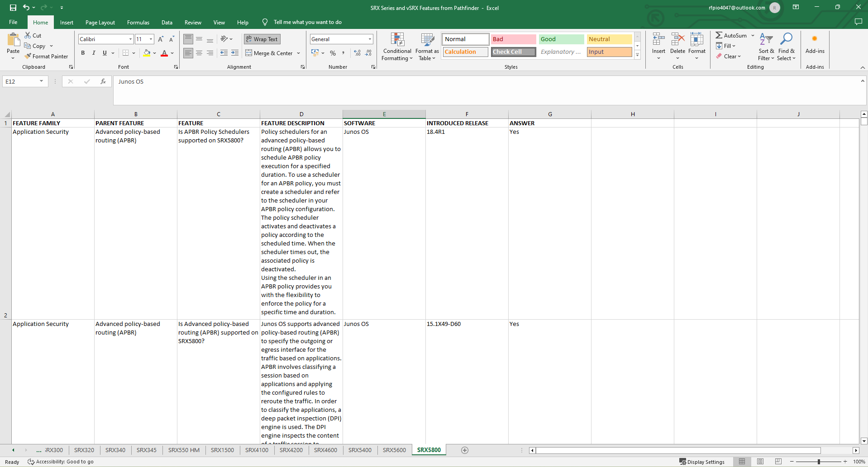This screenshot has width=868, height=467.
Task: Click the Tell me what you want to do box
Action: point(307,22)
